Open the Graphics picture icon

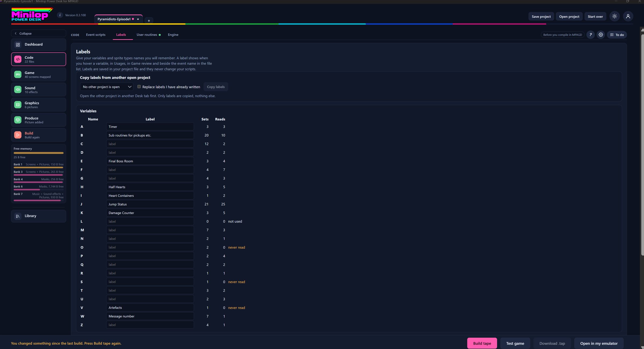[x=18, y=105]
